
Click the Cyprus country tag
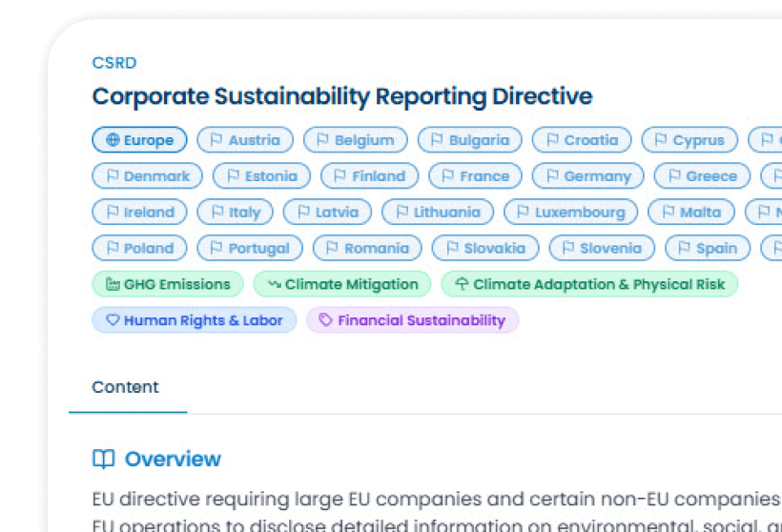pos(689,140)
